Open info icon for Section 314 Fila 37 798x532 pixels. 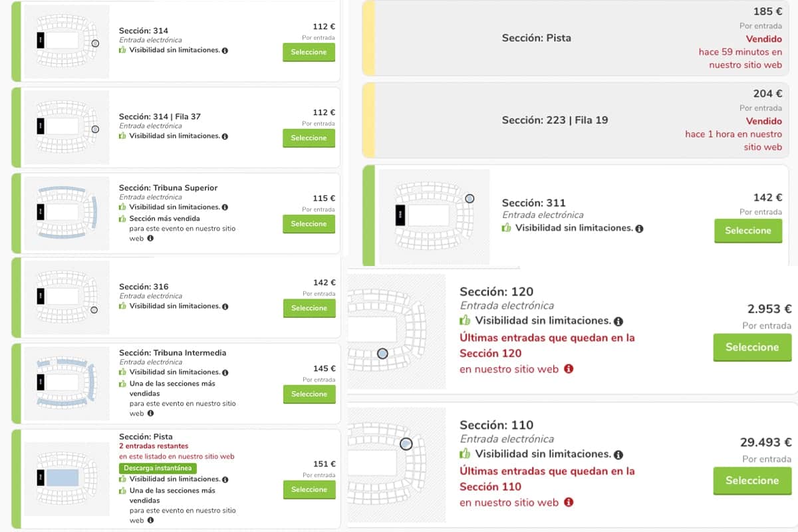[225, 136]
